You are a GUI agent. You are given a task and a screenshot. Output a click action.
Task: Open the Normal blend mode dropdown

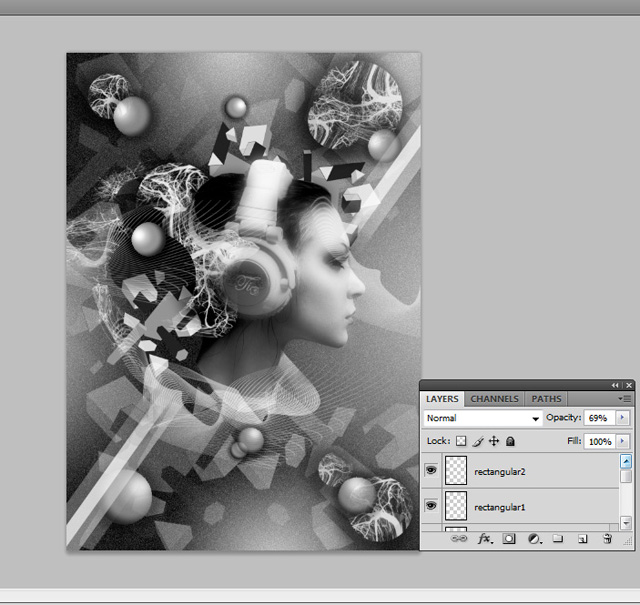pos(483,418)
